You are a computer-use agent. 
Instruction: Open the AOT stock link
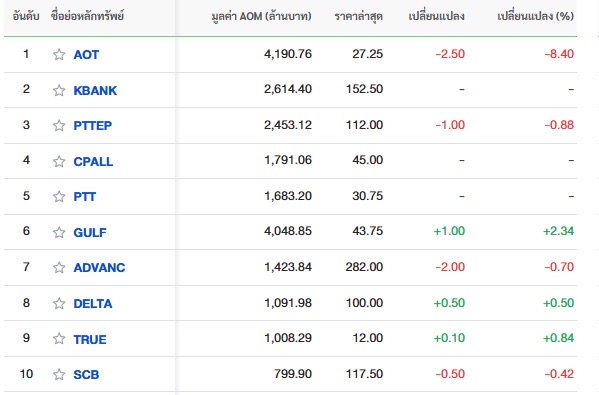pos(86,55)
